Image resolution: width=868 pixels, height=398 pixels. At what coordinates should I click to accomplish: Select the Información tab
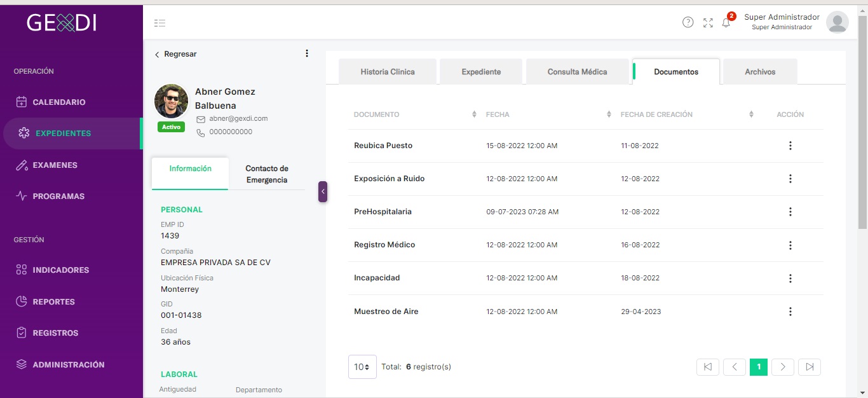pyautogui.click(x=190, y=174)
